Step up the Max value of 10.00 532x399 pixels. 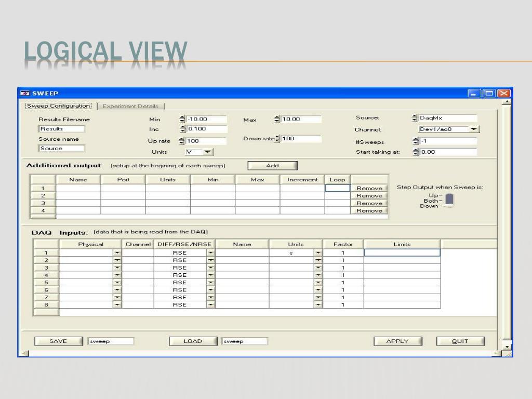coord(276,117)
